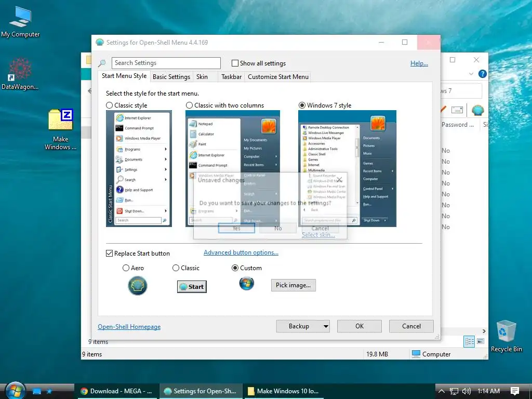The height and width of the screenshot is (399, 532).
Task: Click the magnifier icon beside Search Settings
Action: point(102,63)
